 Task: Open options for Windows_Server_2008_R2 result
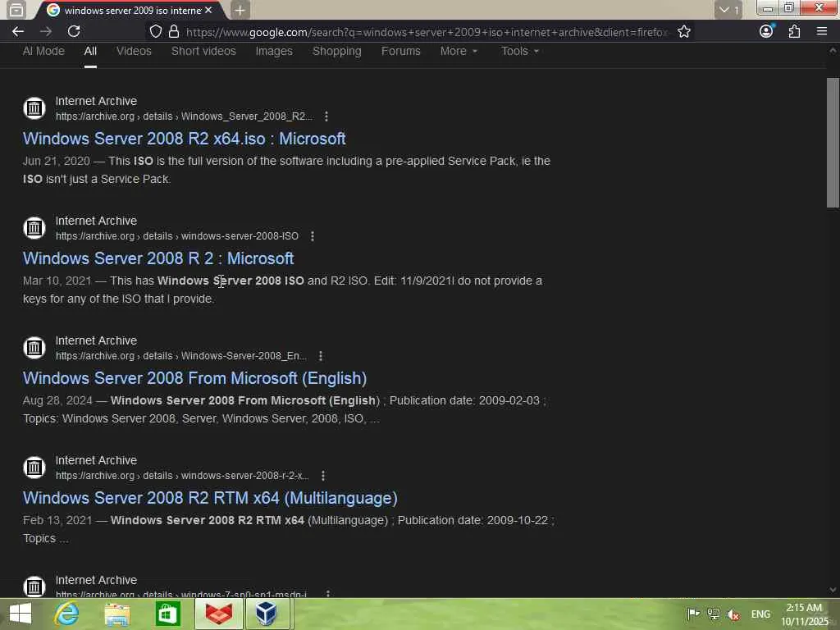(x=326, y=116)
